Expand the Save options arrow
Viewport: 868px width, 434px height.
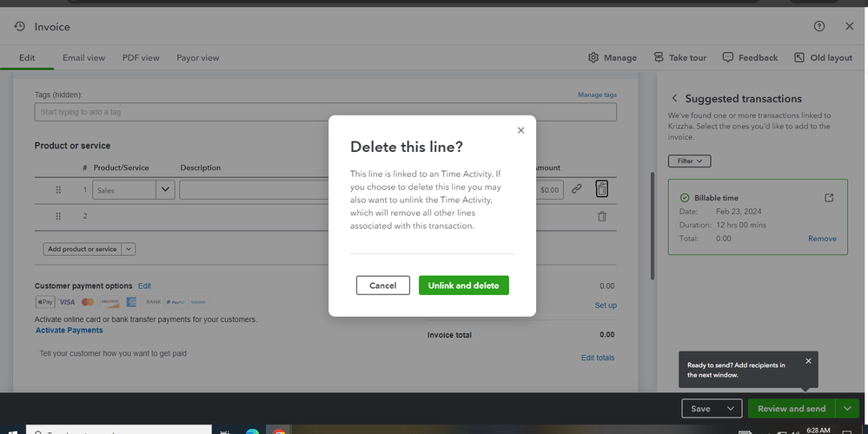point(731,409)
